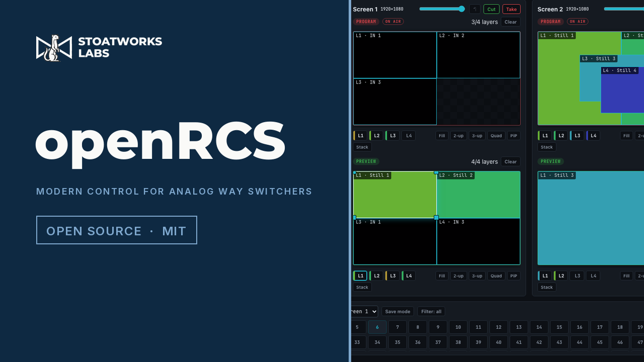Image resolution: width=644 pixels, height=362 pixels.
Task: Toggle layer L2 in Screen 2 Program
Action: pyautogui.click(x=561, y=136)
